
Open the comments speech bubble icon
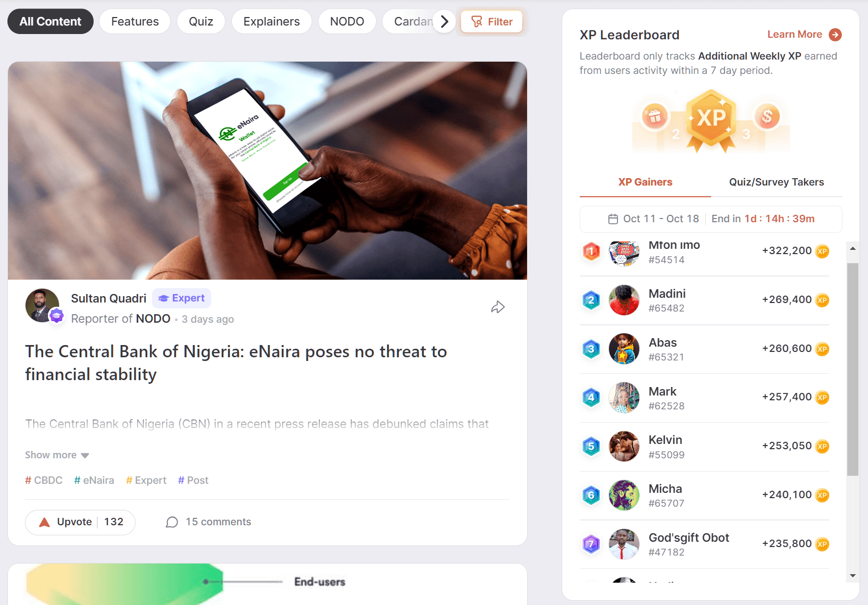tap(172, 522)
